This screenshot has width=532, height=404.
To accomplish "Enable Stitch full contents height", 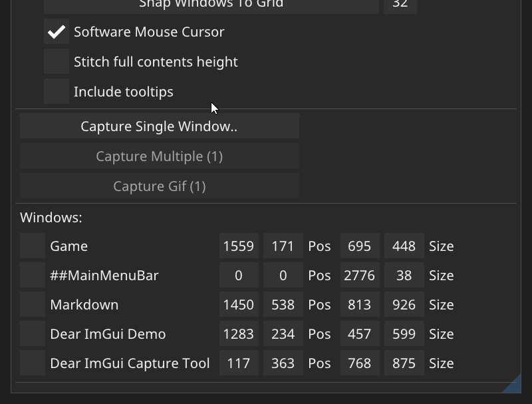I will (x=56, y=61).
